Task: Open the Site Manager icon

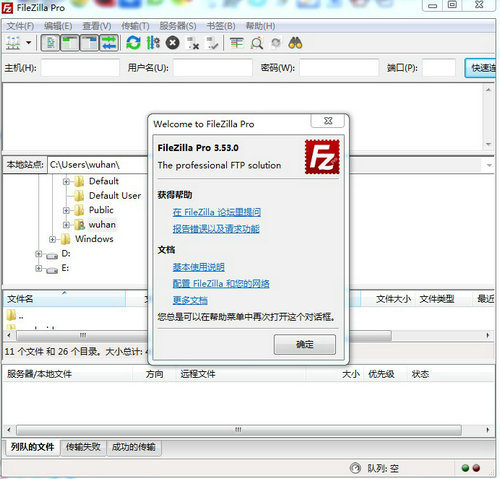Action: [13, 43]
